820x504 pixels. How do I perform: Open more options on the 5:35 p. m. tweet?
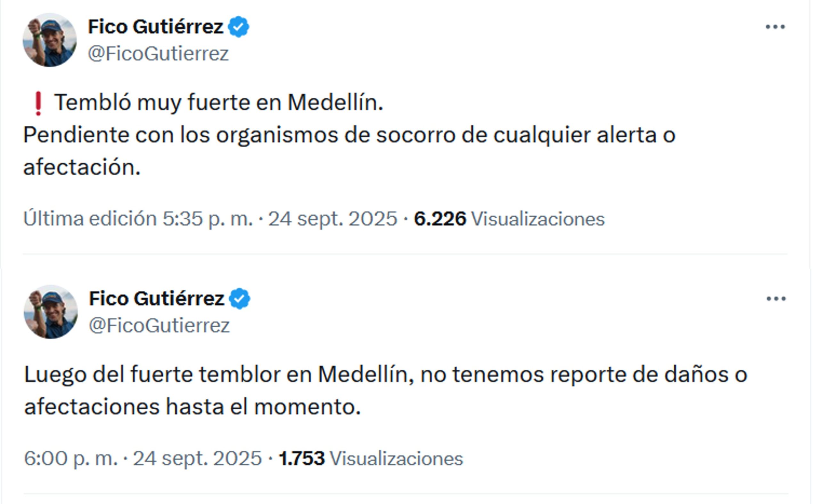tap(775, 27)
